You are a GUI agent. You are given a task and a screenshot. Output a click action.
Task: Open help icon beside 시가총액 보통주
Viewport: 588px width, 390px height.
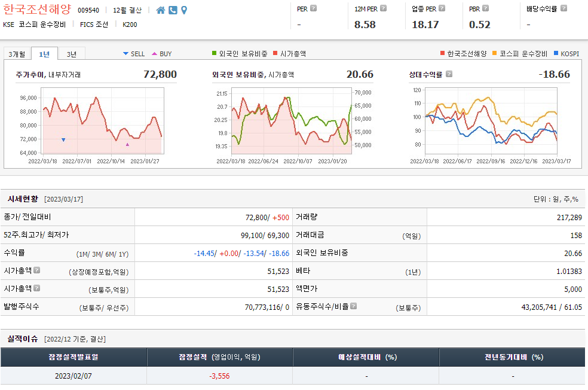tap(37, 288)
